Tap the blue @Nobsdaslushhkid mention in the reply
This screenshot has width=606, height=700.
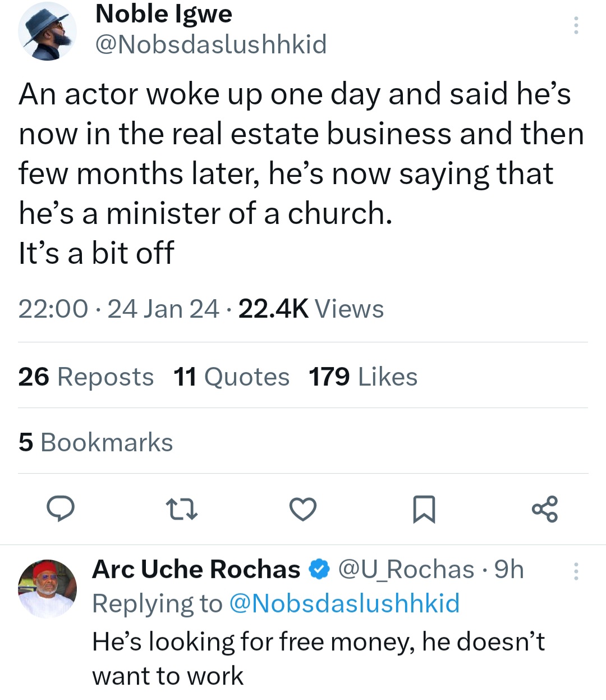(345, 603)
